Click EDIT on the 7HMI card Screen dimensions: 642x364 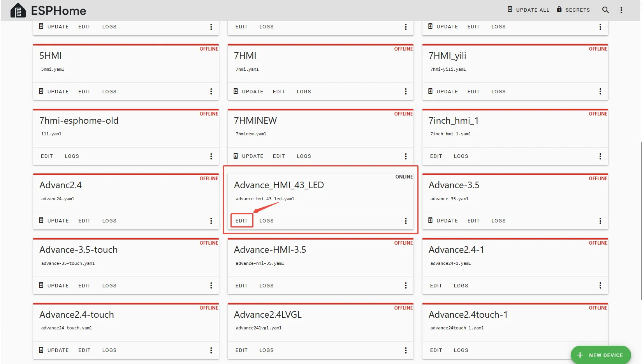[279, 91]
